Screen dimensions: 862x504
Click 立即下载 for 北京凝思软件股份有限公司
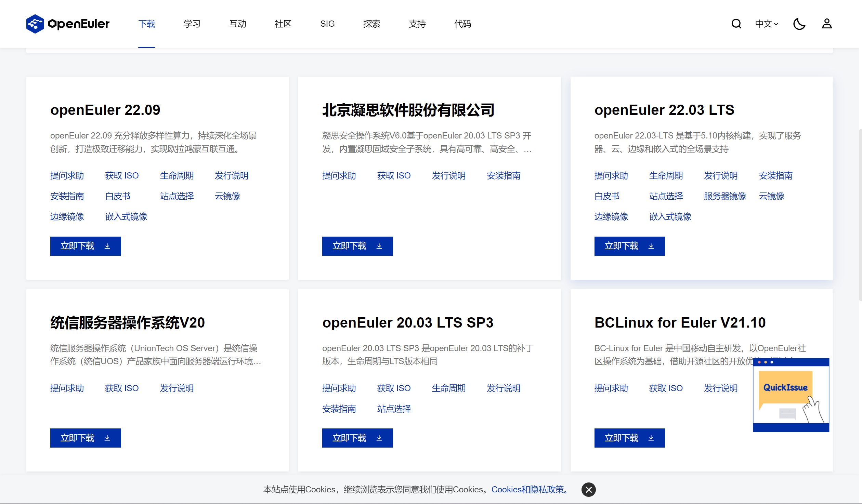(357, 246)
